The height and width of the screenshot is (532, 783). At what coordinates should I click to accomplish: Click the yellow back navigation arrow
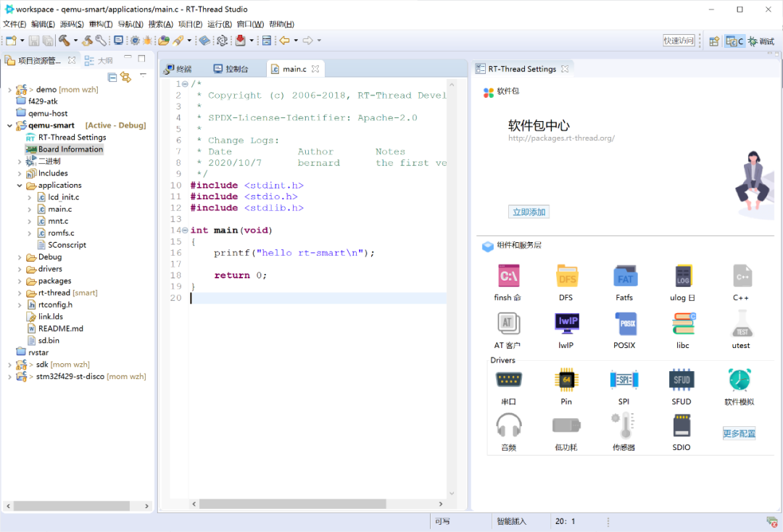[x=285, y=41]
